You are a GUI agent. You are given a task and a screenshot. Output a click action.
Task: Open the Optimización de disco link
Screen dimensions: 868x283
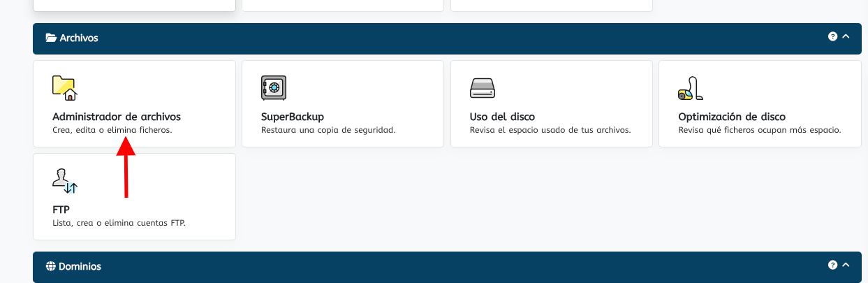732,117
